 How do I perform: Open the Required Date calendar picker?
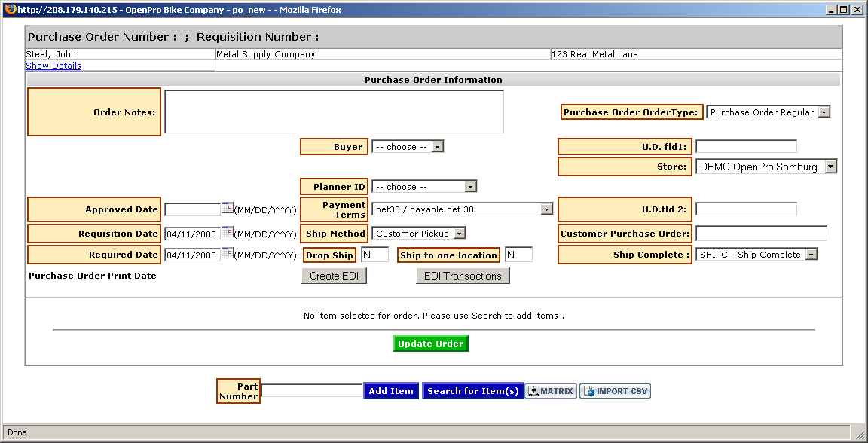click(227, 255)
